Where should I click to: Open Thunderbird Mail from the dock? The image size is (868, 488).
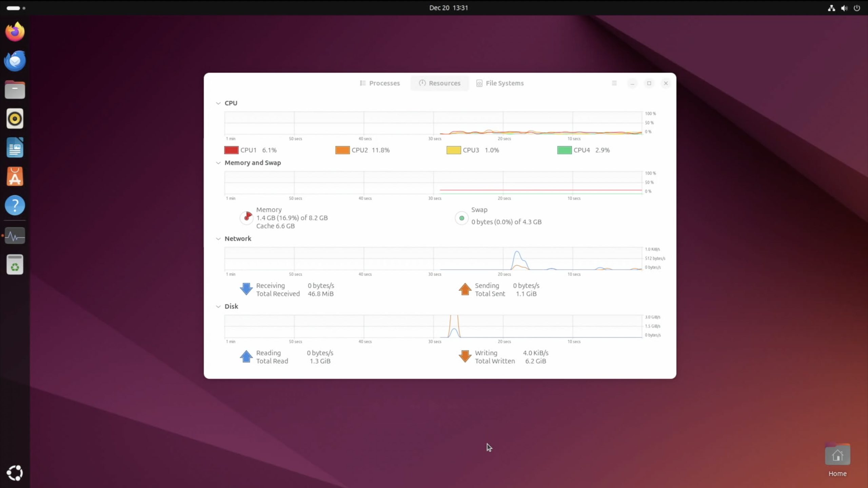click(15, 61)
